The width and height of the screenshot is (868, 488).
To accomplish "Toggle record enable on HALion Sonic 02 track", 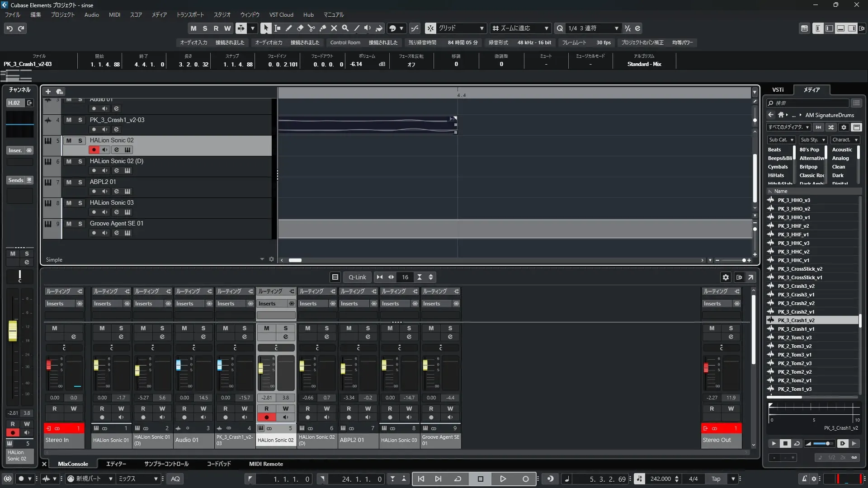I will (x=94, y=150).
